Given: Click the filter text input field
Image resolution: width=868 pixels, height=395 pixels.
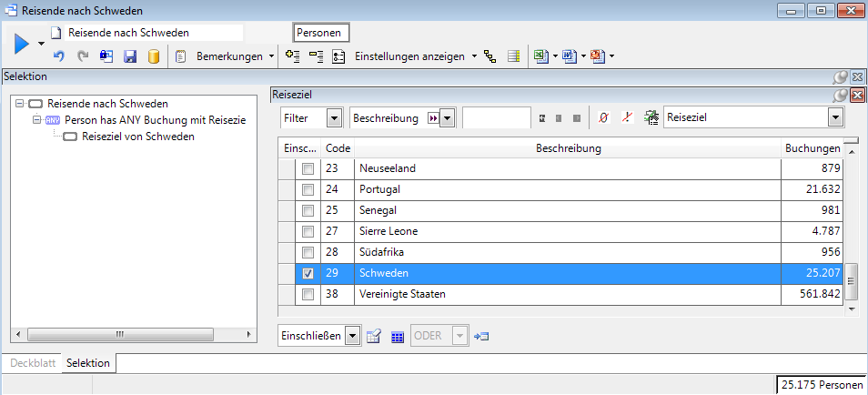Looking at the screenshot, I should point(496,118).
